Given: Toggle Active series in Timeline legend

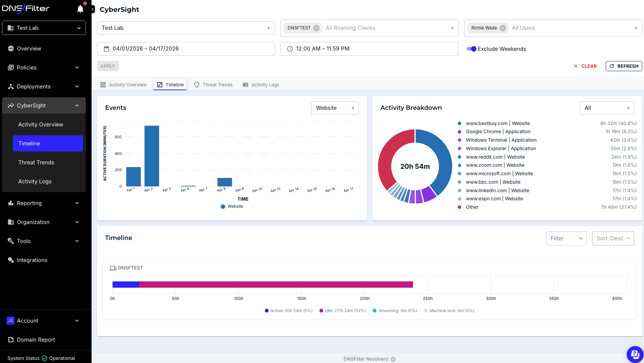Looking at the screenshot, I should (289, 311).
